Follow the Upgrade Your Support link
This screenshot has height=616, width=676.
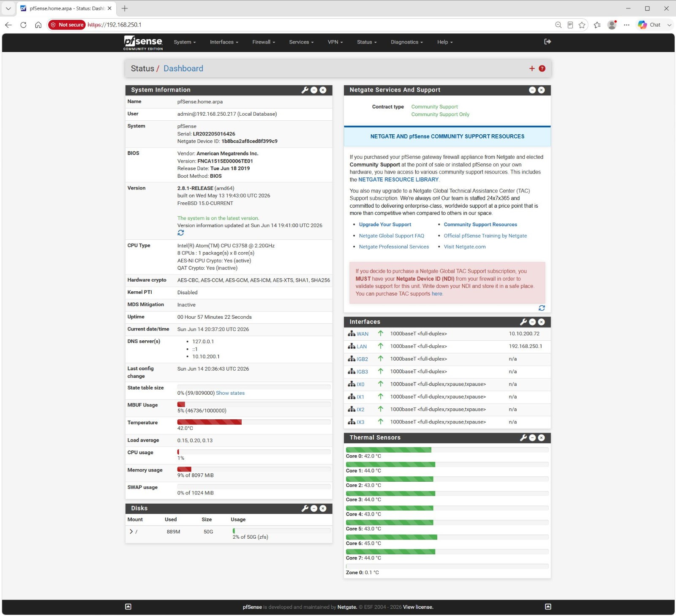pyautogui.click(x=385, y=225)
